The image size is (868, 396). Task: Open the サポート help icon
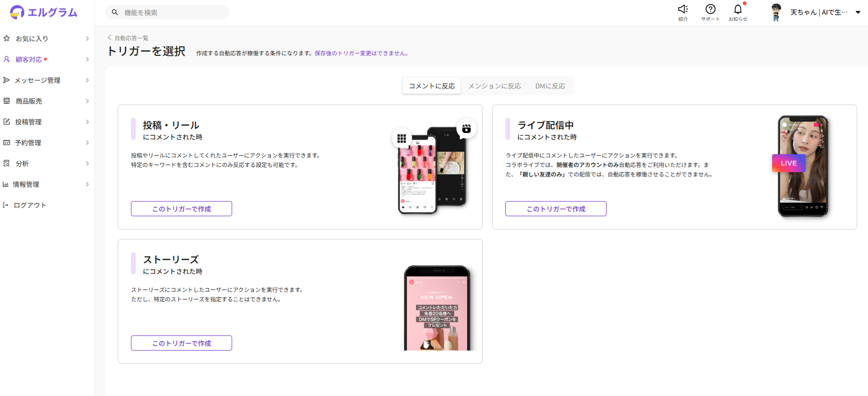tap(710, 9)
